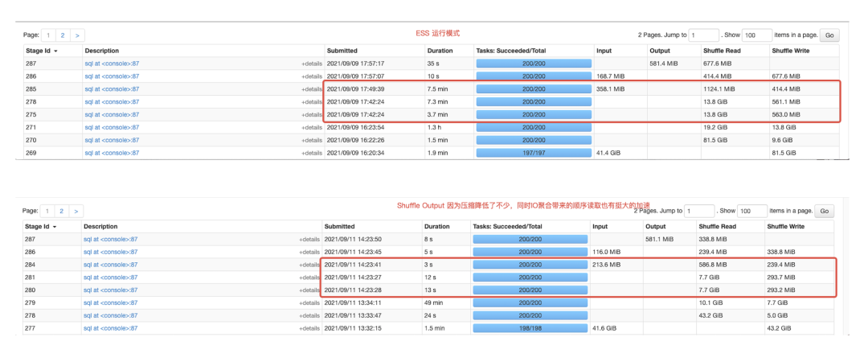Focus Show items field in the 2021/09/11 table
Image resolution: width=868 pixels, height=362 pixels.
point(751,212)
